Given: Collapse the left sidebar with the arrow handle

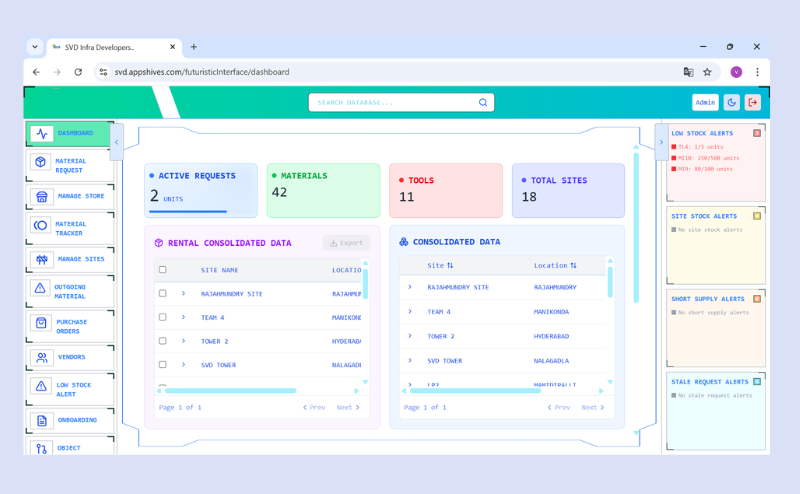Looking at the screenshot, I should pyautogui.click(x=117, y=142).
